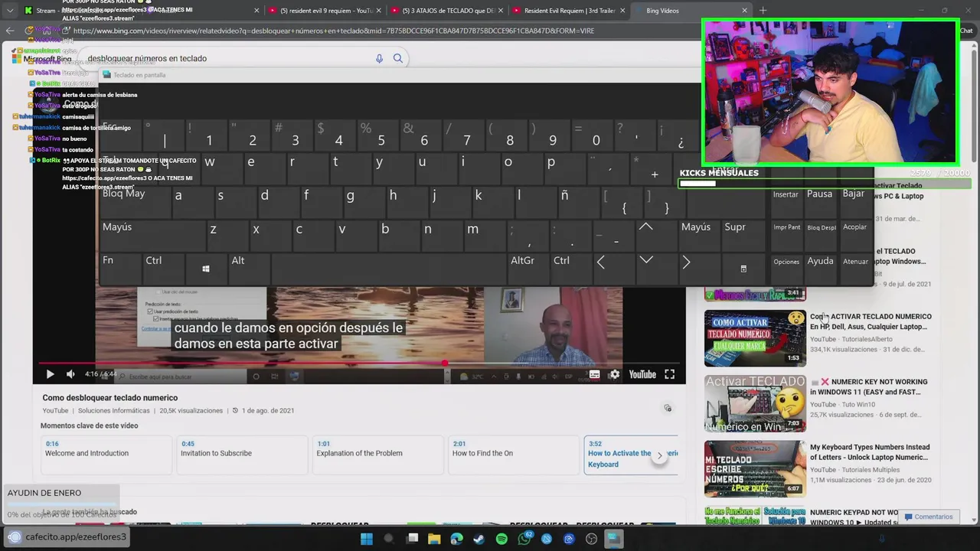This screenshot has width=980, height=551.
Task: Play the YouTube video
Action: click(x=50, y=374)
